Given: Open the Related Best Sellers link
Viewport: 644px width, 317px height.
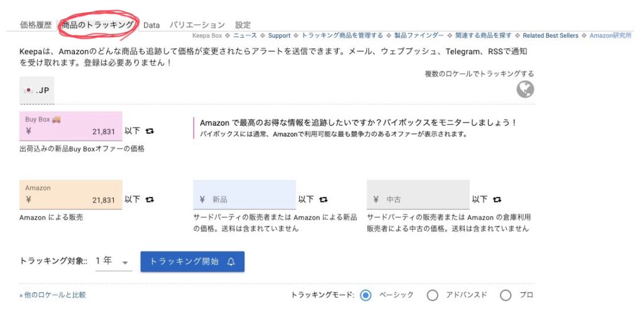Looking at the screenshot, I should tap(550, 36).
